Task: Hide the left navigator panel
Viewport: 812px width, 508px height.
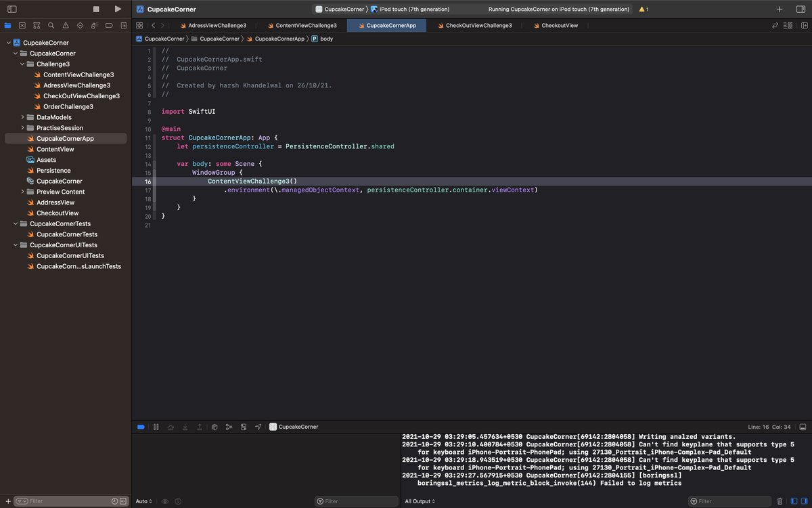Action: (x=11, y=8)
